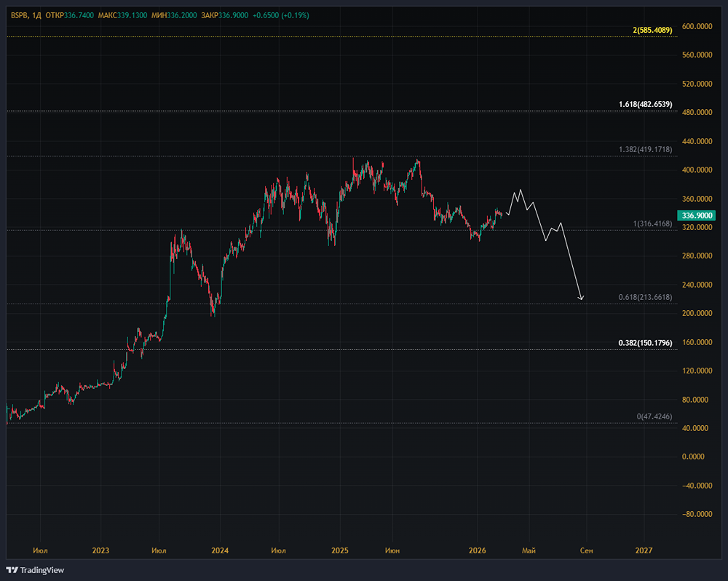Click the Июн time axis label
Screen dimensions: 728x581
(392, 550)
